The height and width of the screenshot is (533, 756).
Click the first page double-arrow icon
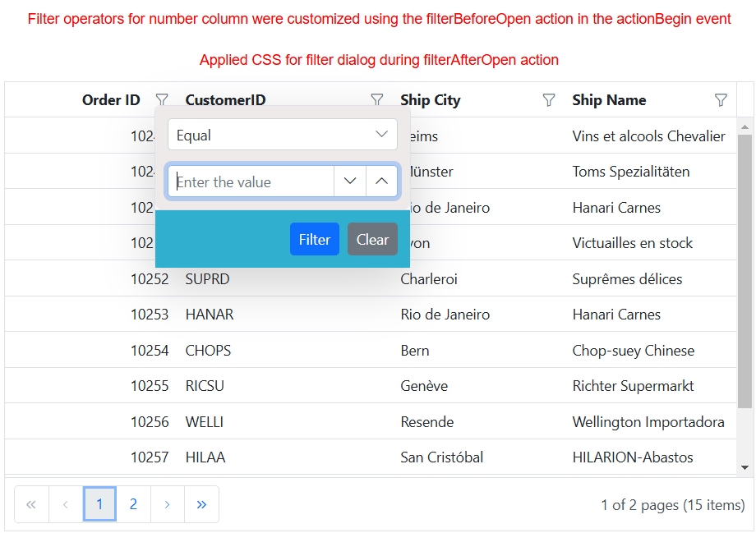[x=31, y=505]
